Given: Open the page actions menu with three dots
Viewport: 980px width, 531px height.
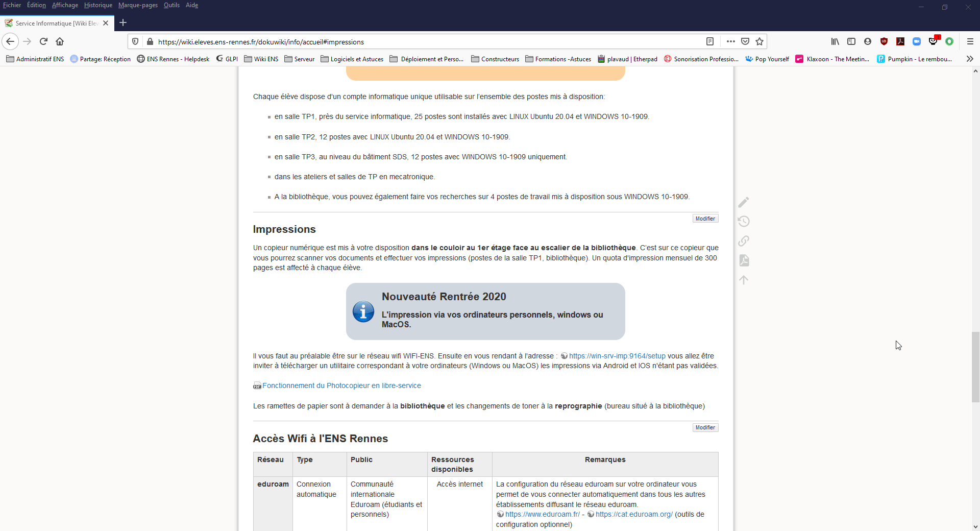Looking at the screenshot, I should [x=730, y=41].
